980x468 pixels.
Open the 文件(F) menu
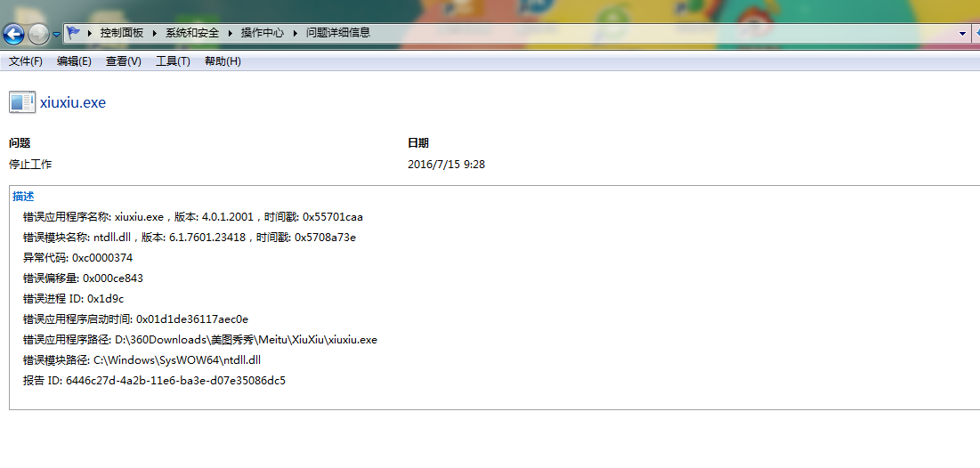coord(26,61)
